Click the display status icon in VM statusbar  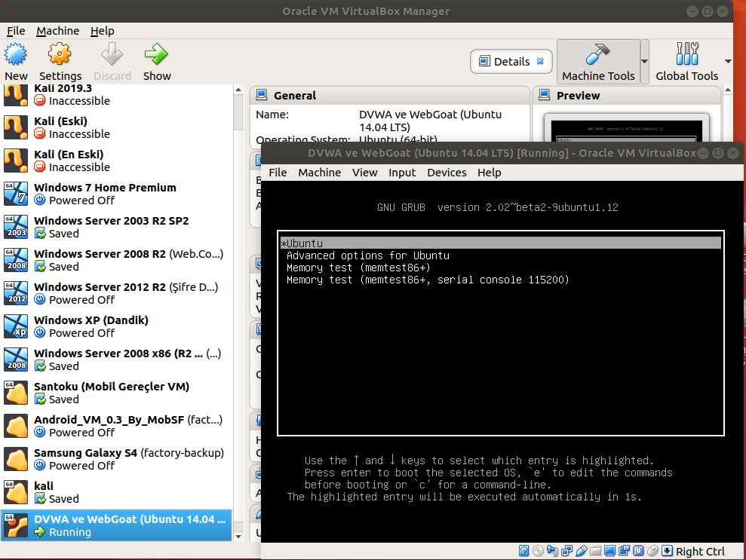tap(609, 551)
